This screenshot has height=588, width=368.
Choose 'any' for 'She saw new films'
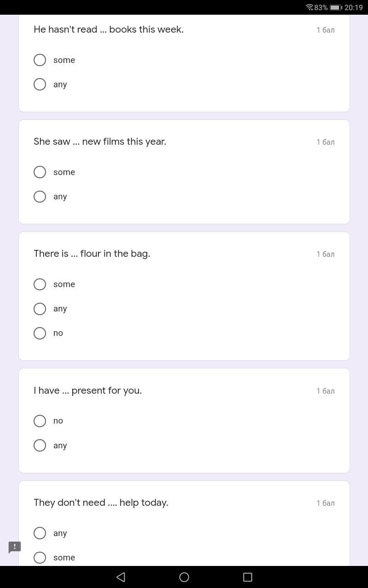pyautogui.click(x=40, y=197)
